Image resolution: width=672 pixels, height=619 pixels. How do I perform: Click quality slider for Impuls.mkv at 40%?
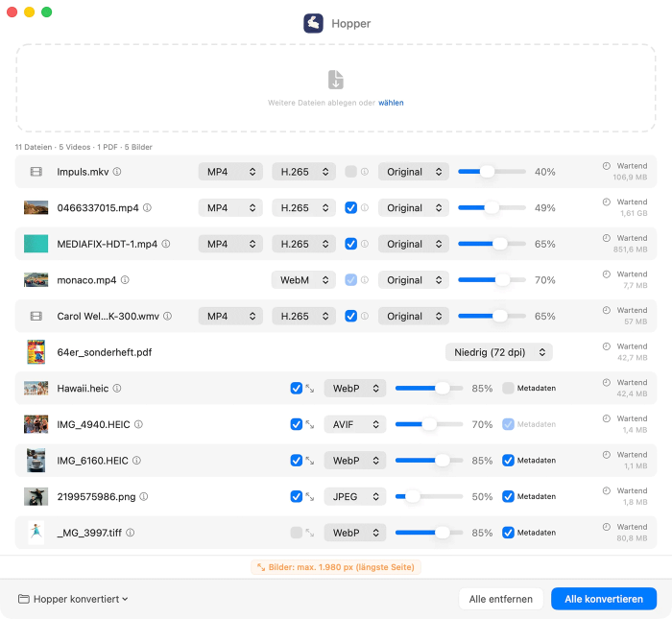[492, 172]
